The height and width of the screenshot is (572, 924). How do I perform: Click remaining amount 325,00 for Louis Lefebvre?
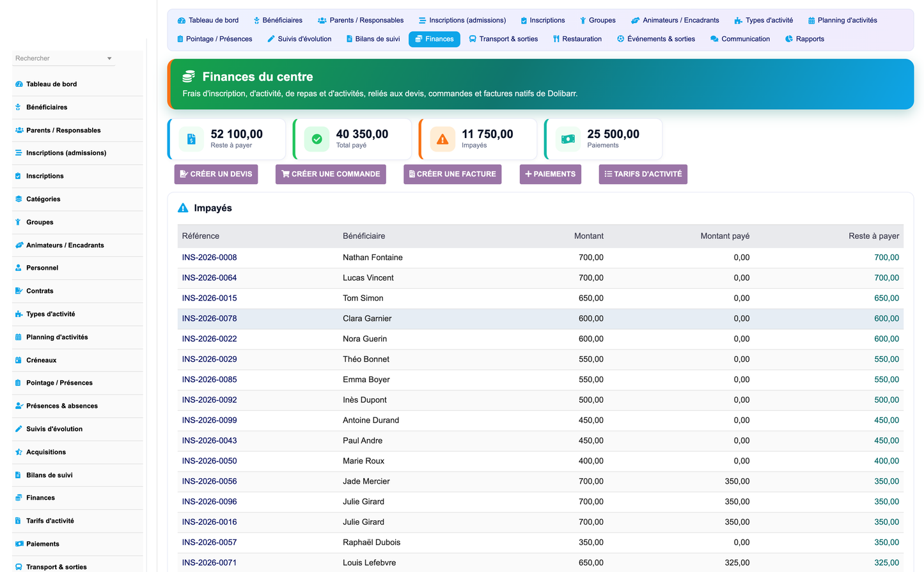pyautogui.click(x=886, y=563)
